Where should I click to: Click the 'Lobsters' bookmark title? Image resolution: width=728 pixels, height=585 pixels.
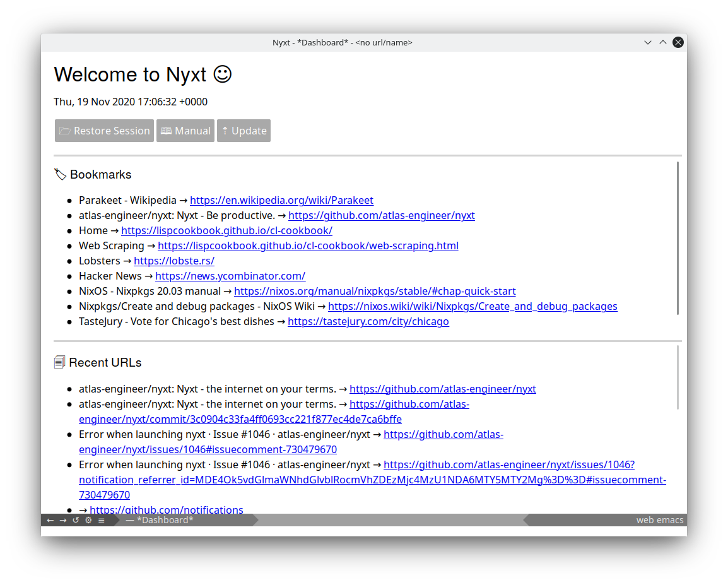point(99,261)
